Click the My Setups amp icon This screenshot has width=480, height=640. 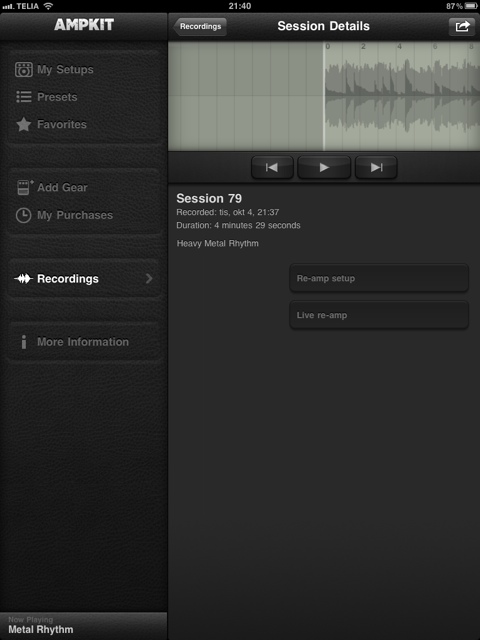point(24,69)
